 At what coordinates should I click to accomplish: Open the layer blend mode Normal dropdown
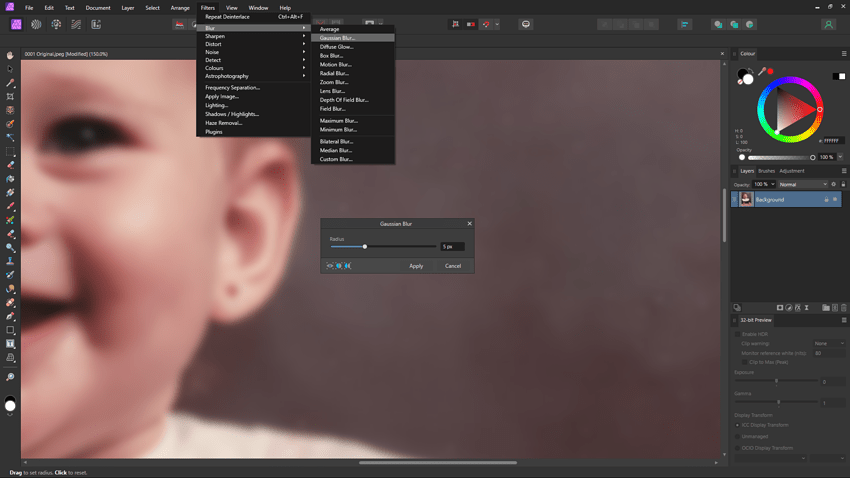point(802,184)
